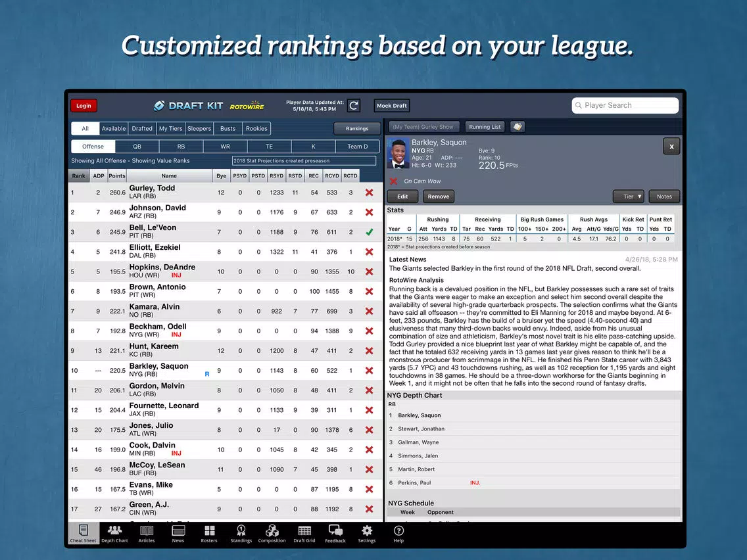
Task: Sort by the Points column header
Action: pyautogui.click(x=117, y=175)
